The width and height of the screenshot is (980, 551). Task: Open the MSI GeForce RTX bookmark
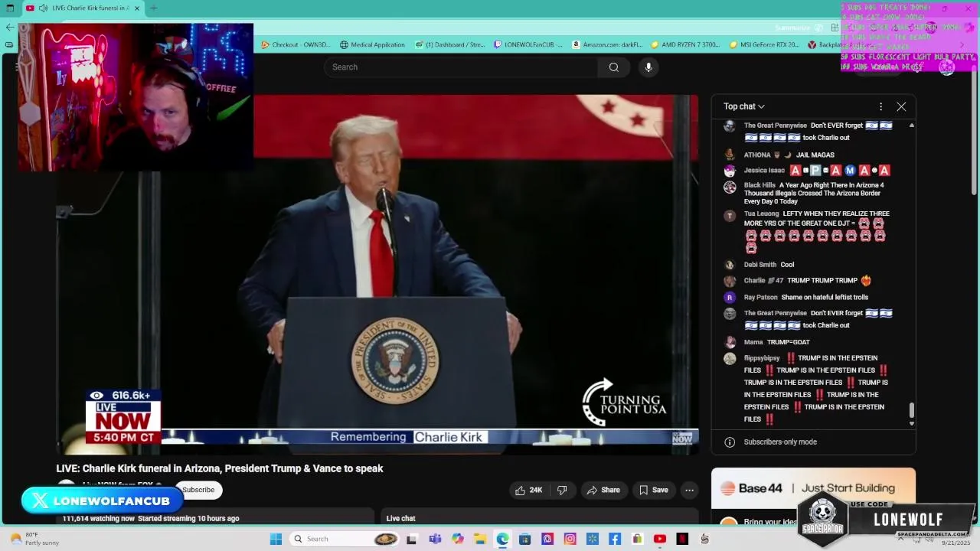point(764,44)
